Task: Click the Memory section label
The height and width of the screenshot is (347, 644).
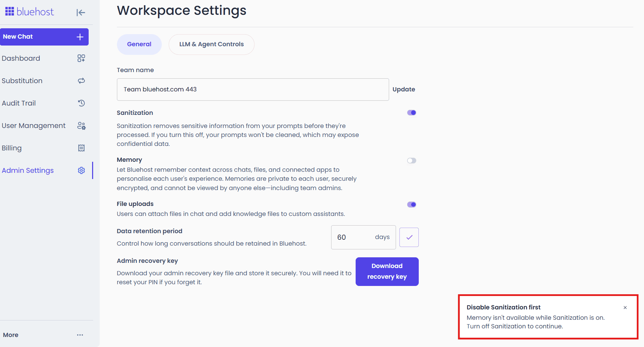Action: 129,160
